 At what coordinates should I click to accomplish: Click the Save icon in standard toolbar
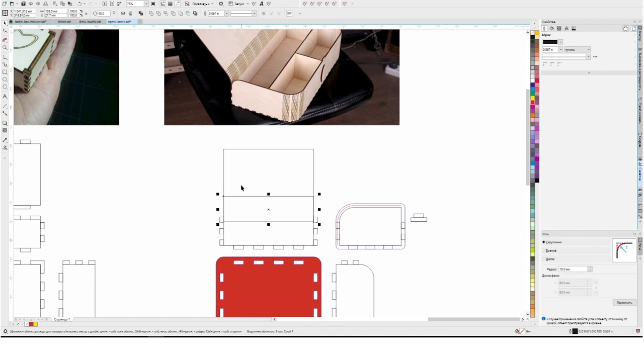[23, 4]
